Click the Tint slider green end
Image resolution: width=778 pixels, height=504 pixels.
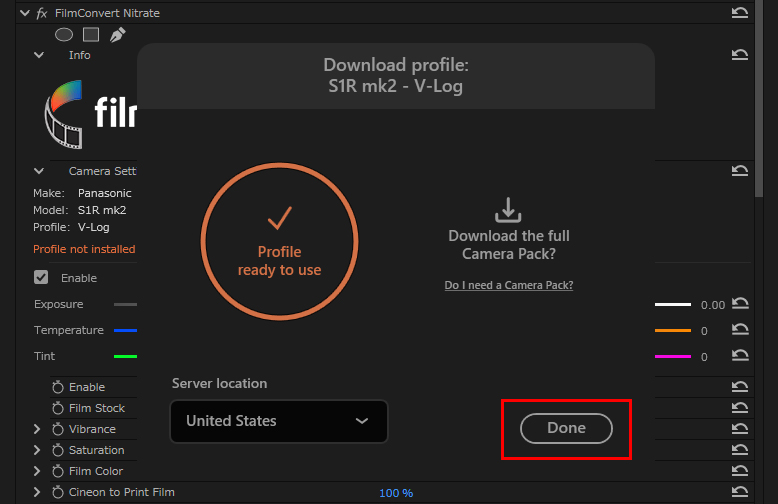[125, 356]
